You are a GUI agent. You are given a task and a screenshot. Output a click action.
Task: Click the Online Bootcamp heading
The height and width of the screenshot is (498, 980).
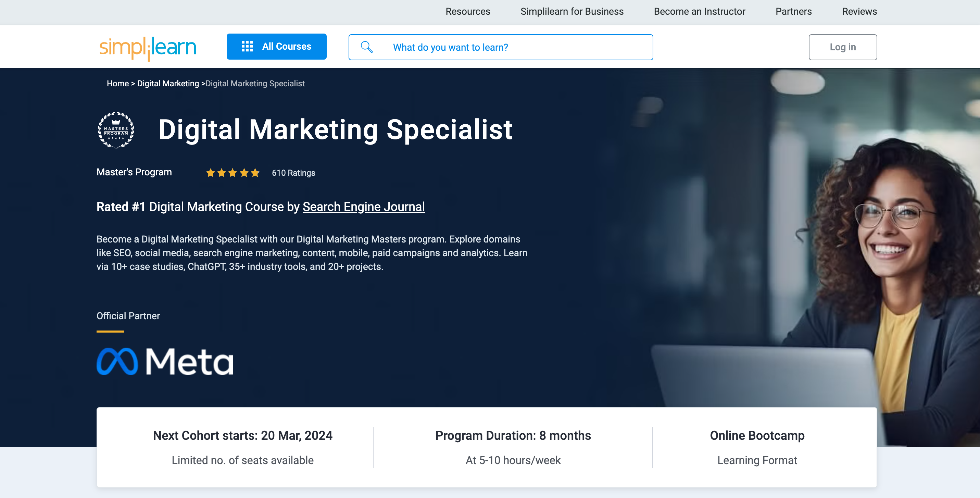click(x=757, y=435)
